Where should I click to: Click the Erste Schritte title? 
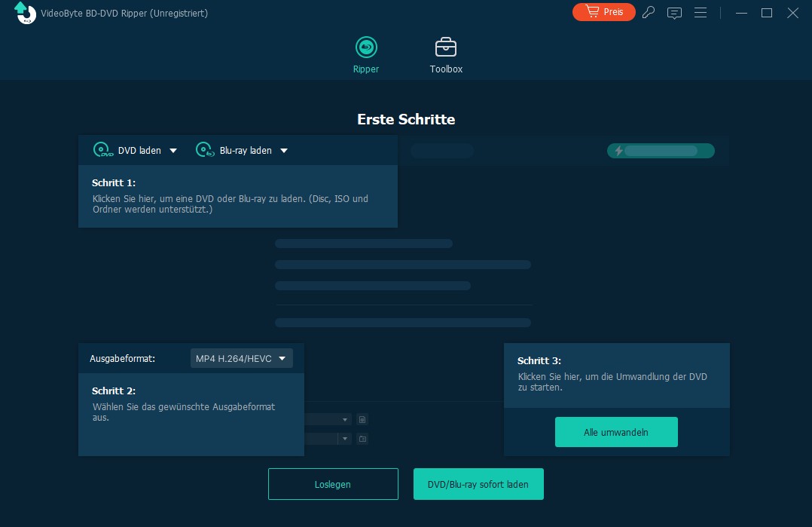click(406, 119)
